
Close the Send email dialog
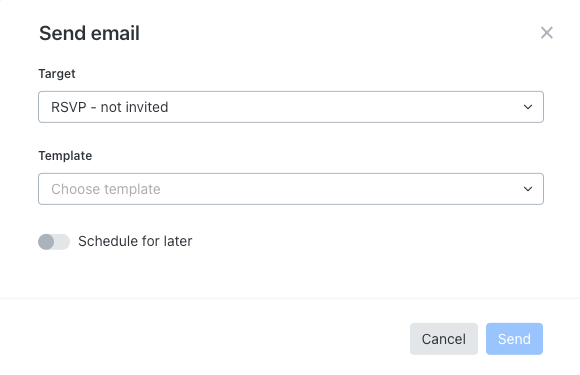tap(546, 33)
